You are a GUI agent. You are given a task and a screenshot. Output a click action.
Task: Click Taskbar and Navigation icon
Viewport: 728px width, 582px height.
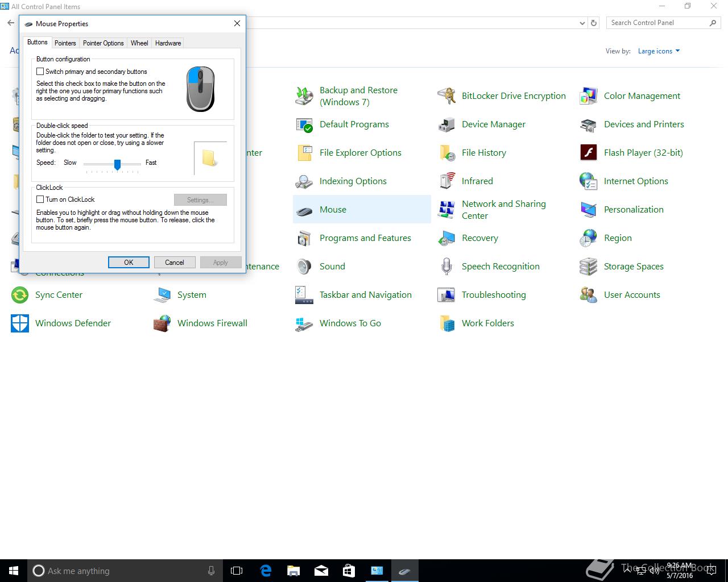304,295
